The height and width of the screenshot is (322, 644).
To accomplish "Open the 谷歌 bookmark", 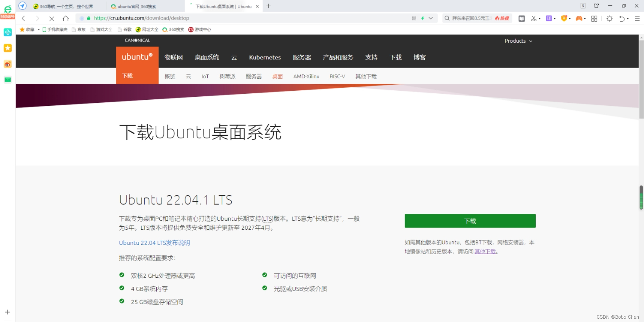I will [124, 30].
